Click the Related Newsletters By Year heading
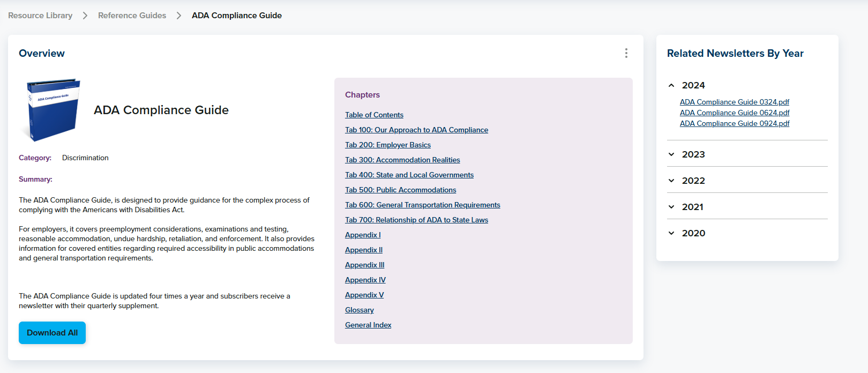This screenshot has width=868, height=373. tap(735, 53)
